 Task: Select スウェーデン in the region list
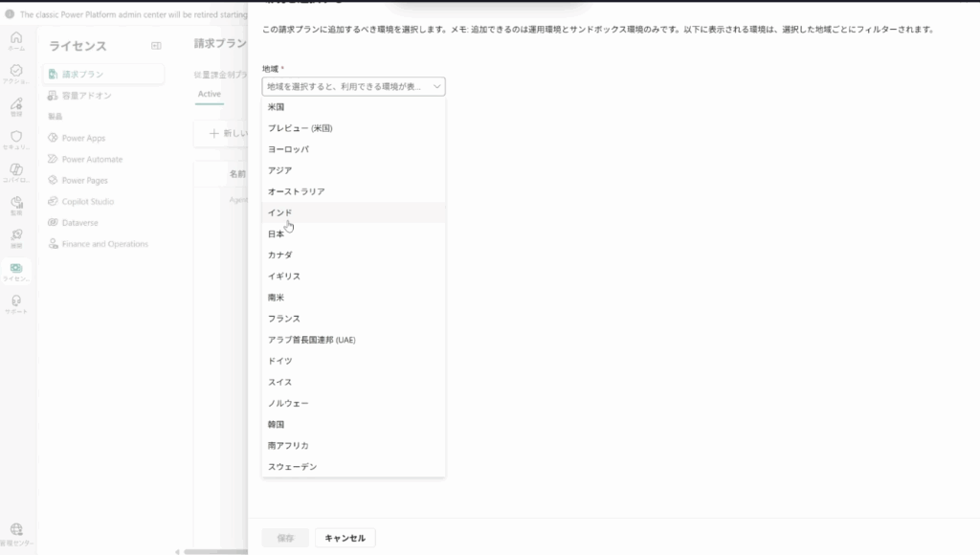point(292,467)
